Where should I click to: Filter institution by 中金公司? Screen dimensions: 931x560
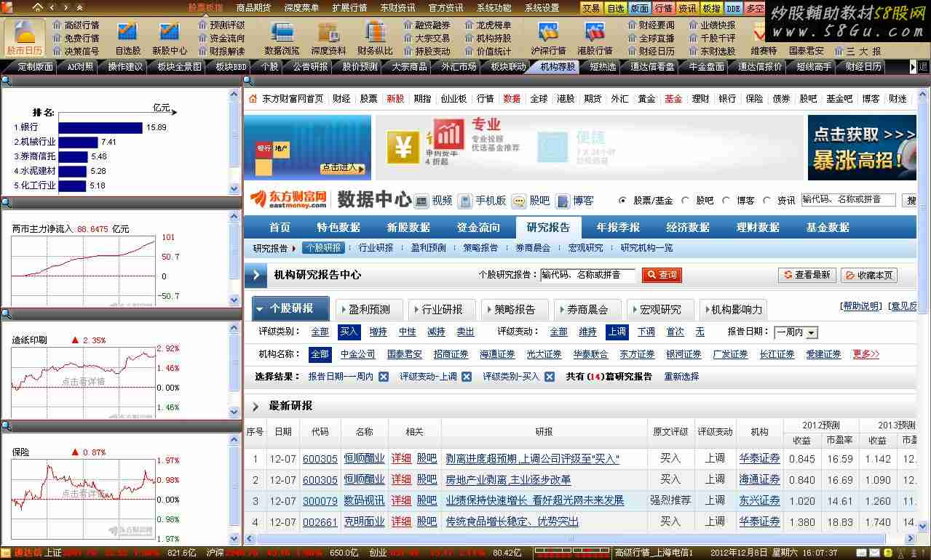coord(357,354)
